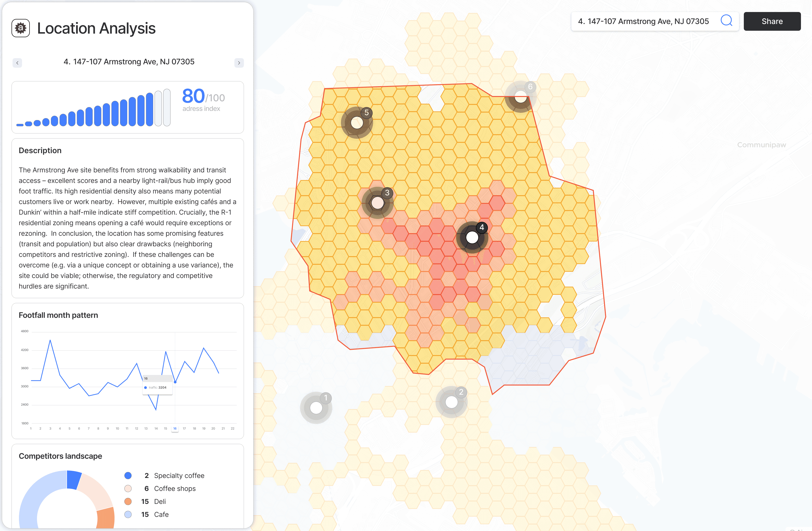The width and height of the screenshot is (812, 531).
Task: Click the last grey bar in address index
Action: 167,108
